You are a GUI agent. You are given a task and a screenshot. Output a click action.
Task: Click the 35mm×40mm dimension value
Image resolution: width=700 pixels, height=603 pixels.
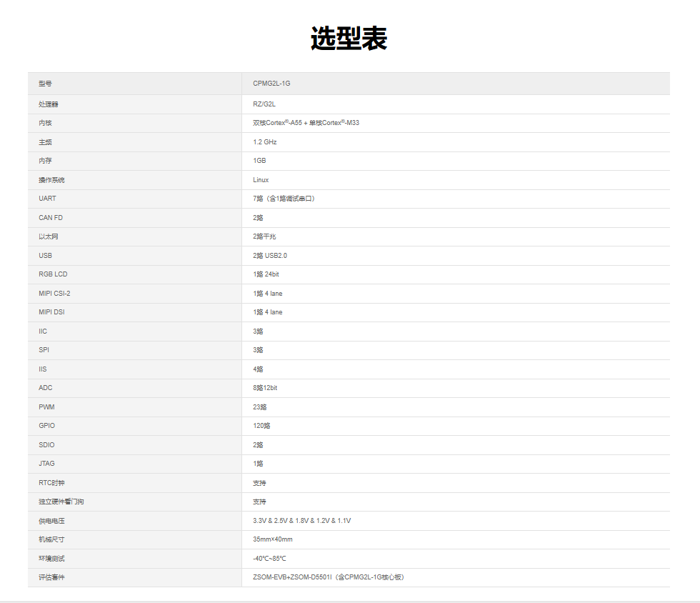pyautogui.click(x=273, y=539)
